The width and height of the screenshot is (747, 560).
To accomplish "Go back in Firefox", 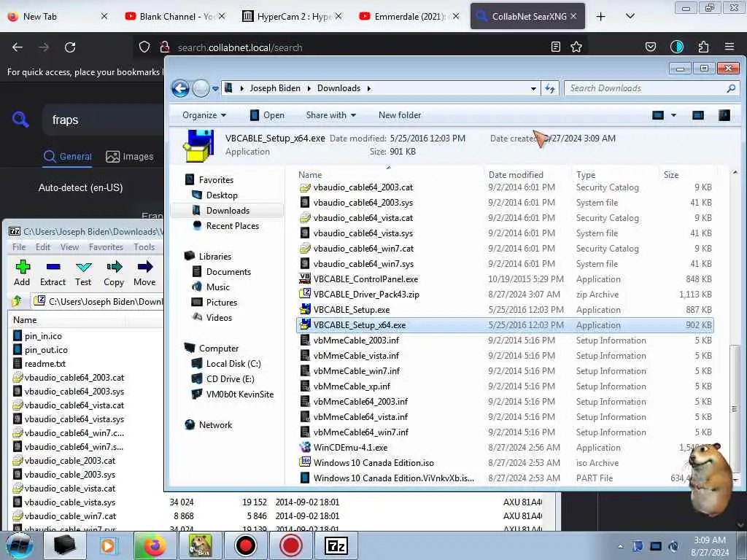I will pos(18,47).
